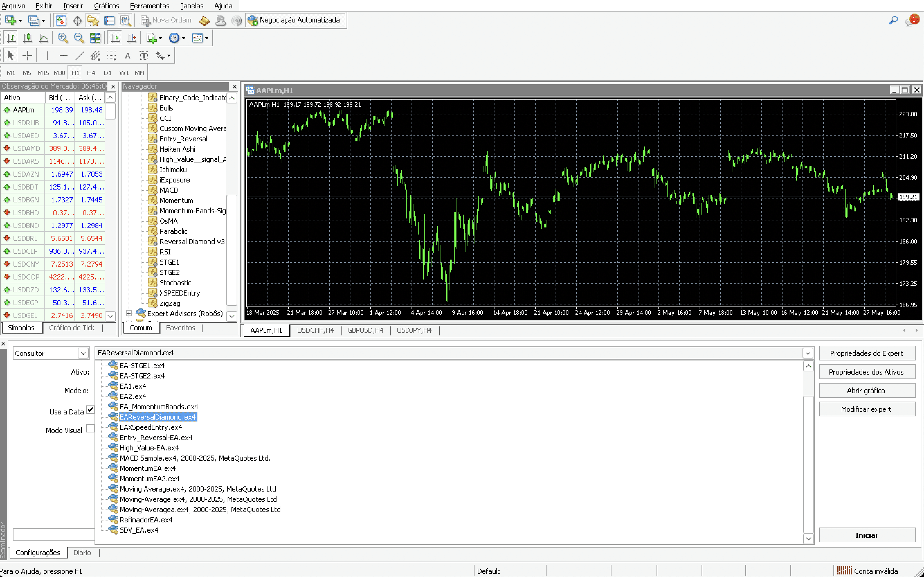
Task: Open the search magnifier icon
Action: click(893, 20)
